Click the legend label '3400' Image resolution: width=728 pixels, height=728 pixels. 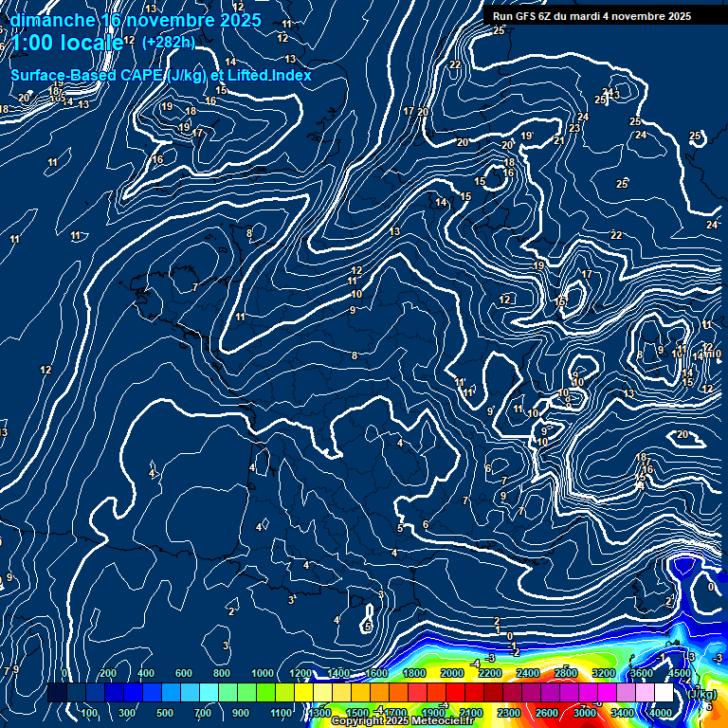point(623,713)
